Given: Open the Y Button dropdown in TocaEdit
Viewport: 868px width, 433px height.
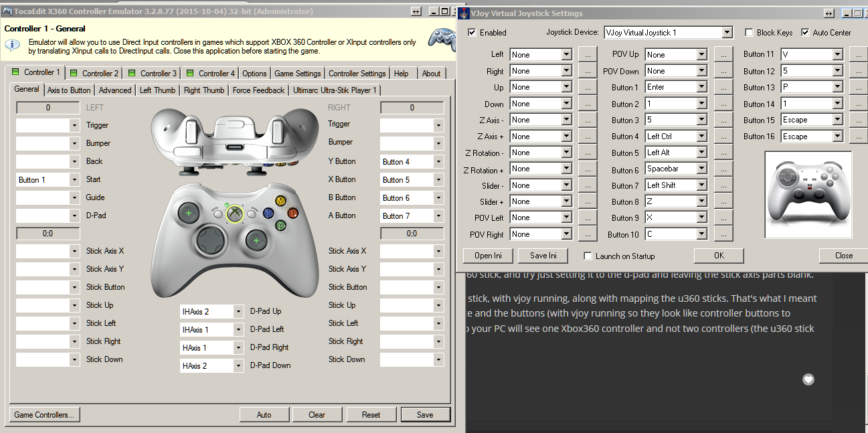Looking at the screenshot, I should click(438, 161).
